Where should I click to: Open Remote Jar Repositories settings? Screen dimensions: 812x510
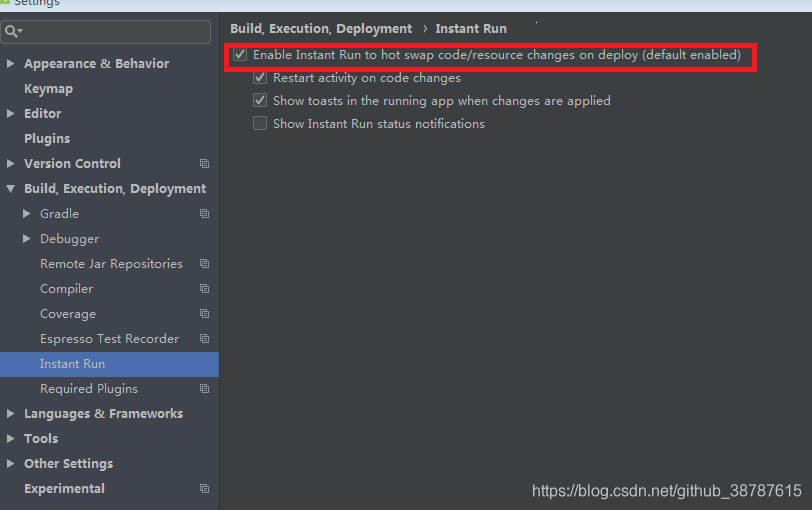(x=111, y=264)
